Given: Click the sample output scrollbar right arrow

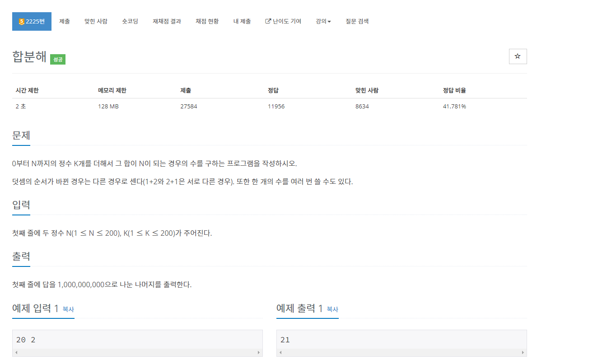Looking at the screenshot, I should [x=523, y=352].
